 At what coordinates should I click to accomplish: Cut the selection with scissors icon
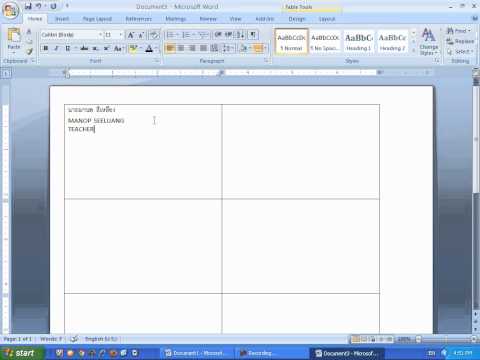(29, 32)
